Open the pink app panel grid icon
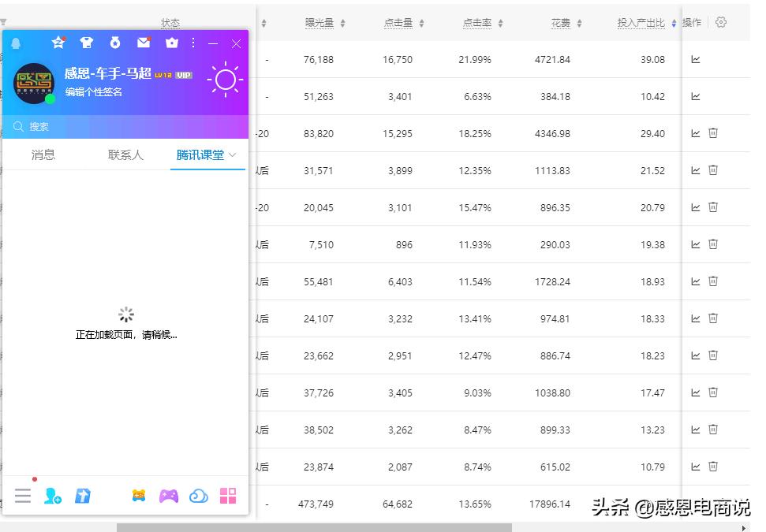This screenshot has width=766, height=532. (x=229, y=496)
